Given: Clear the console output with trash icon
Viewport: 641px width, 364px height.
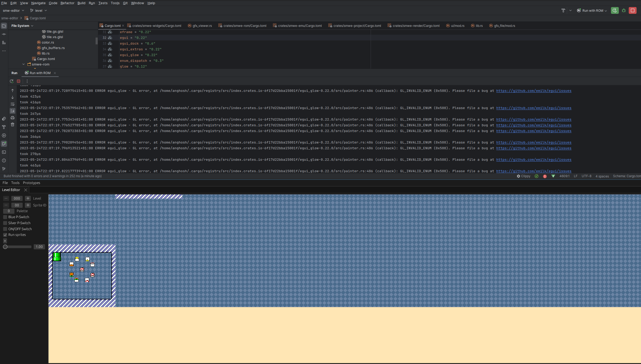Looking at the screenshot, I should tap(12, 124).
